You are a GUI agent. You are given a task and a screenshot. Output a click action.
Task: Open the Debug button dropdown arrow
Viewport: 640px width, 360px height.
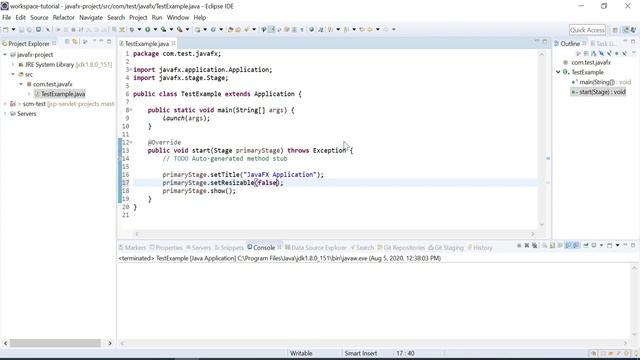point(139,29)
